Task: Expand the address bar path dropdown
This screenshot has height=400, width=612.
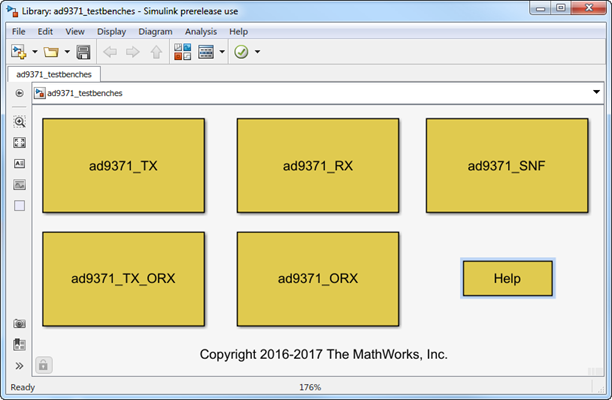Action: (x=596, y=92)
